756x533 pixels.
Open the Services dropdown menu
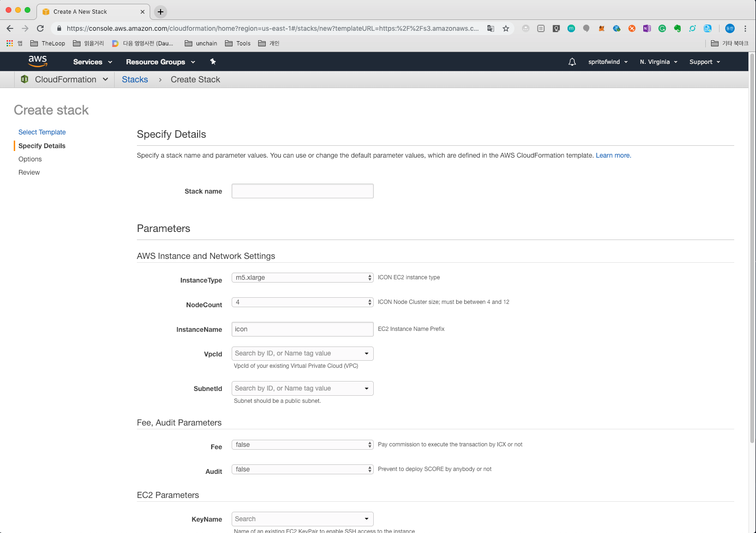[92, 62]
